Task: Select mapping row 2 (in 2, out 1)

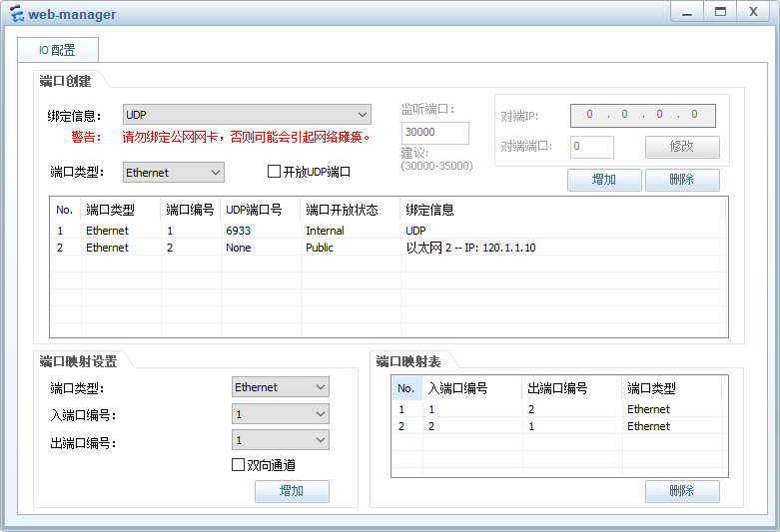Action: 559,426
